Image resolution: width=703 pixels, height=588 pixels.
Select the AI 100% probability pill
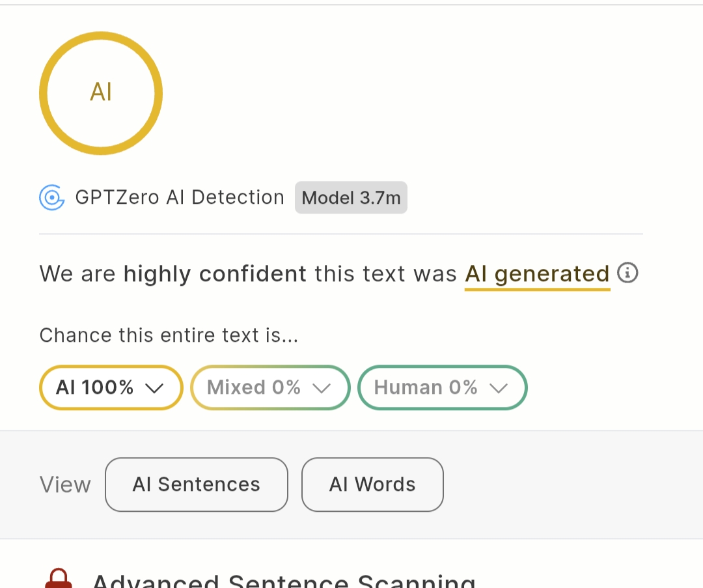[94, 388]
